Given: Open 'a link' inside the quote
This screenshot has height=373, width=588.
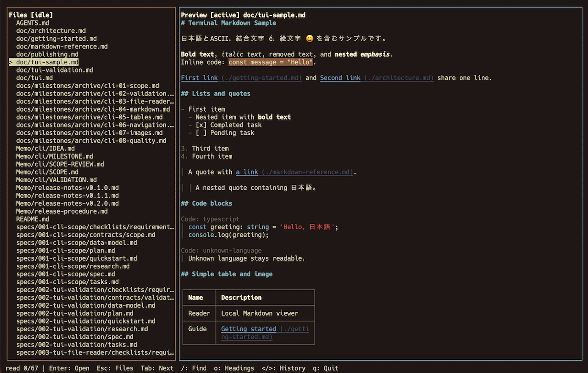Looking at the screenshot, I should [x=247, y=172].
